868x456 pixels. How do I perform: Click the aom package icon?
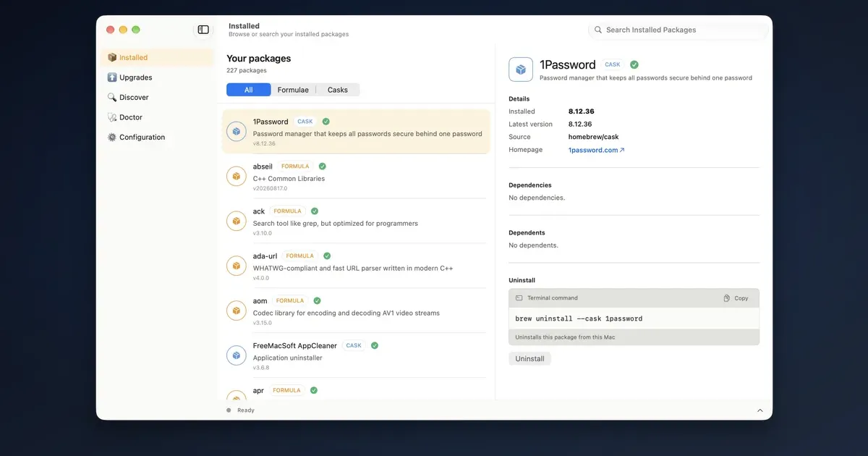(x=237, y=311)
